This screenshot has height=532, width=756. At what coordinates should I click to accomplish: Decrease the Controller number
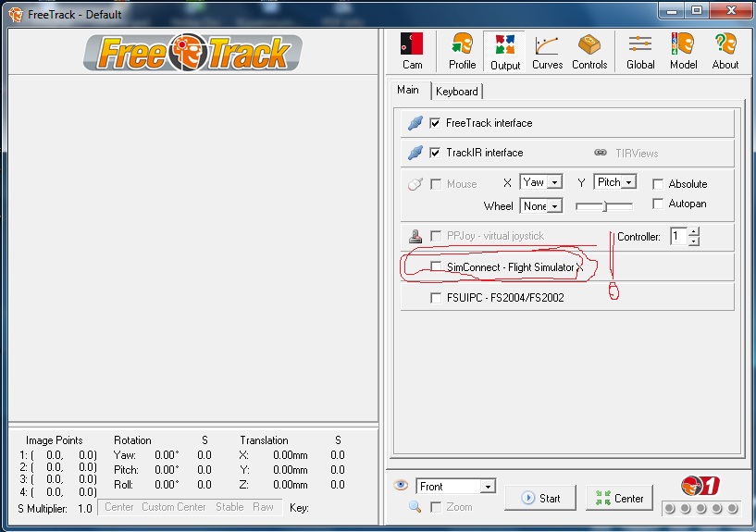point(694,241)
